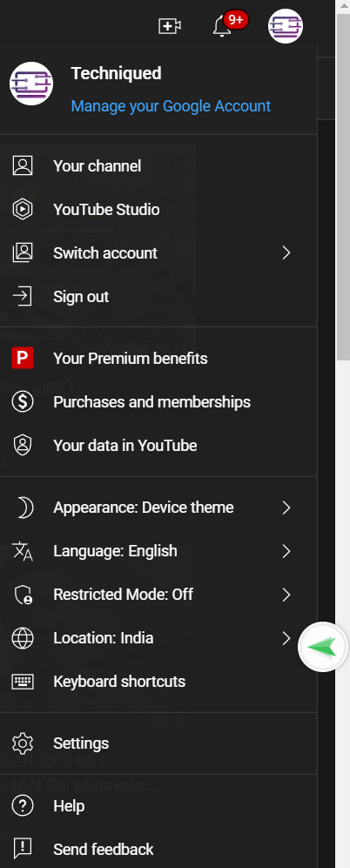
Task: Click the create video camera icon
Action: coord(170,26)
